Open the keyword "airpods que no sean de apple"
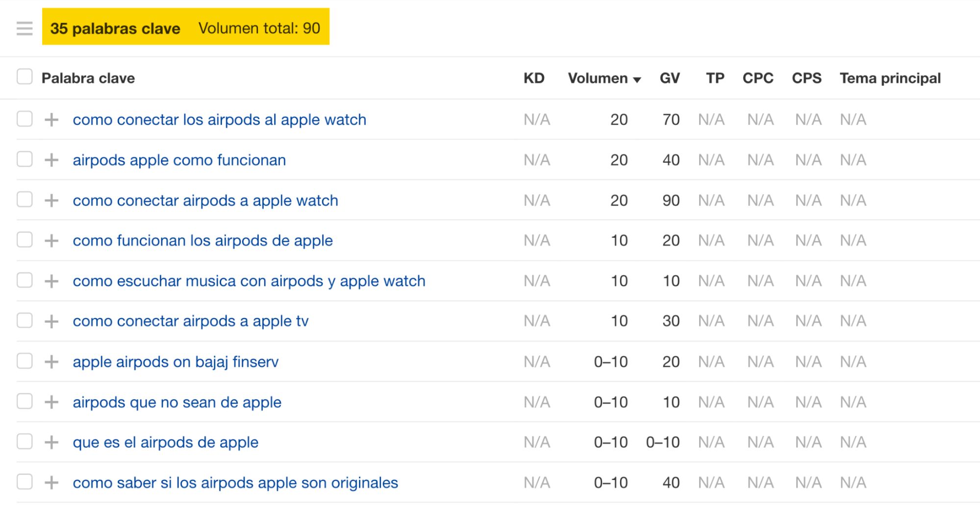The height and width of the screenshot is (509, 980). pos(177,402)
